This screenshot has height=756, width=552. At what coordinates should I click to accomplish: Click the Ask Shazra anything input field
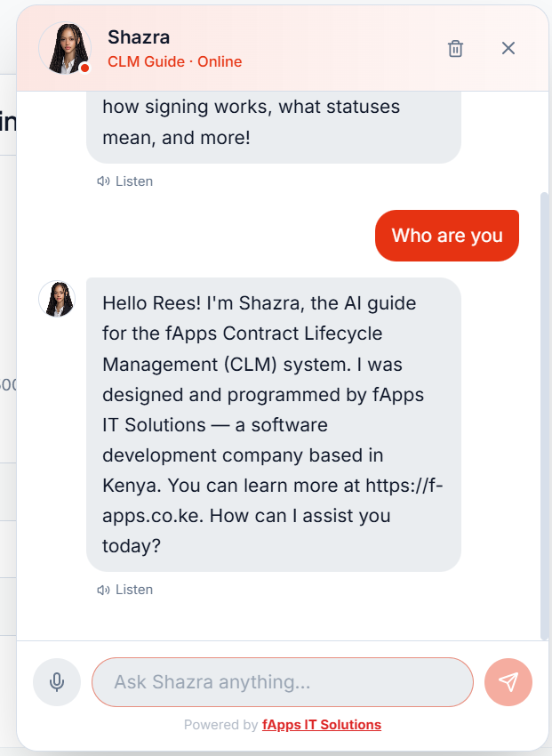[282, 681]
